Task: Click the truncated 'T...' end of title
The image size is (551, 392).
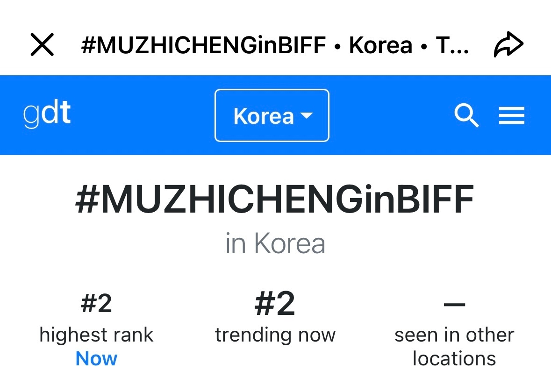Action: 452,45
